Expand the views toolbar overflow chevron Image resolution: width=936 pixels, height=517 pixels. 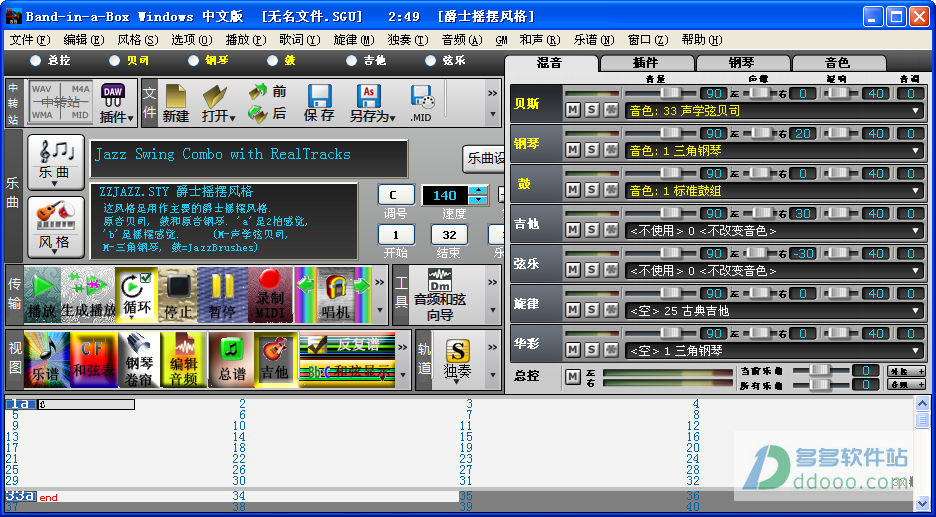[x=403, y=347]
